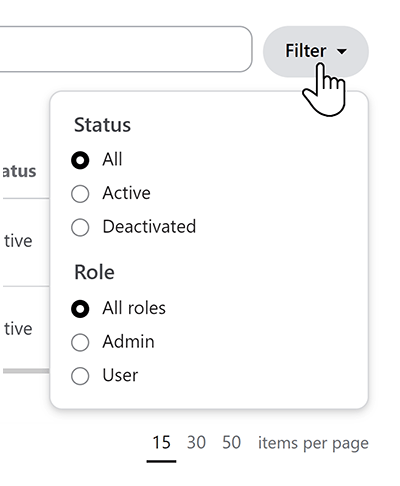400x486 pixels.
Task: Click the first row's Active status cell
Action: click(18, 241)
